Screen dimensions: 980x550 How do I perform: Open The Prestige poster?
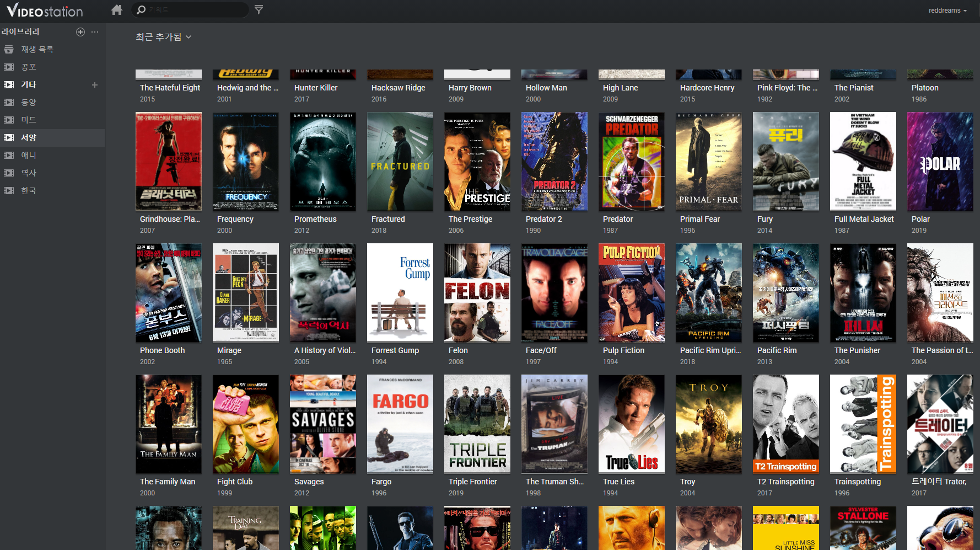(477, 162)
